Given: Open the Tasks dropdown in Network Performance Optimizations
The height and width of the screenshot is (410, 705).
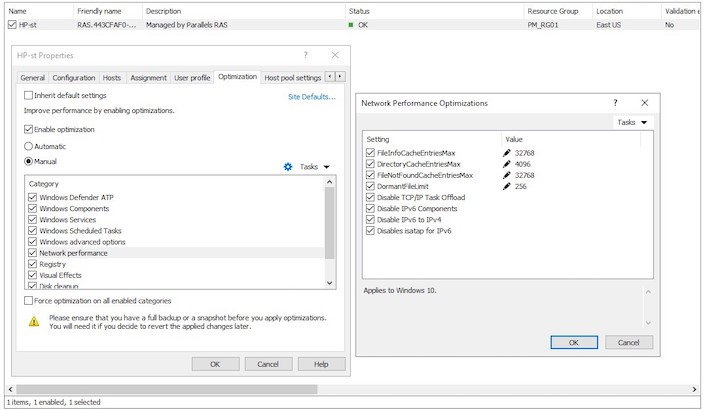Looking at the screenshot, I should click(x=631, y=122).
